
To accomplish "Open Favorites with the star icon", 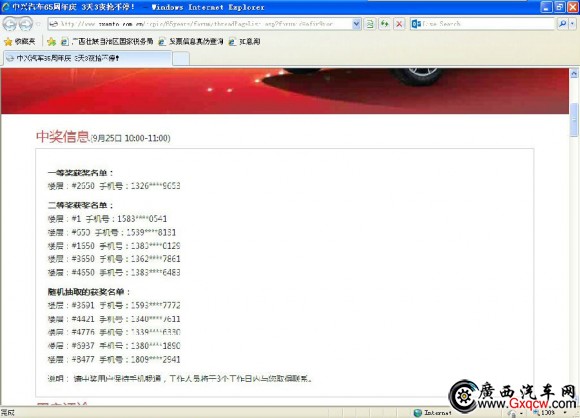I will [20, 42].
